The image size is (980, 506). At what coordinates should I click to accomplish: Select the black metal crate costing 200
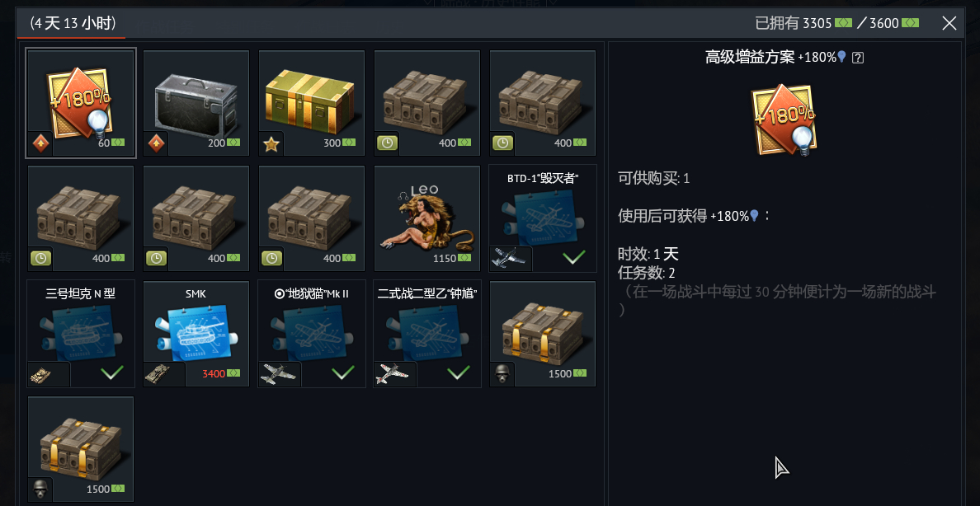pos(196,103)
